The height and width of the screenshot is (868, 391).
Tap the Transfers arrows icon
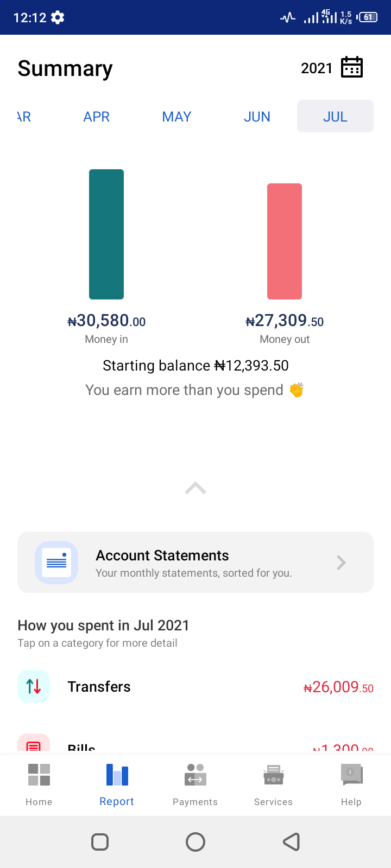point(34,686)
